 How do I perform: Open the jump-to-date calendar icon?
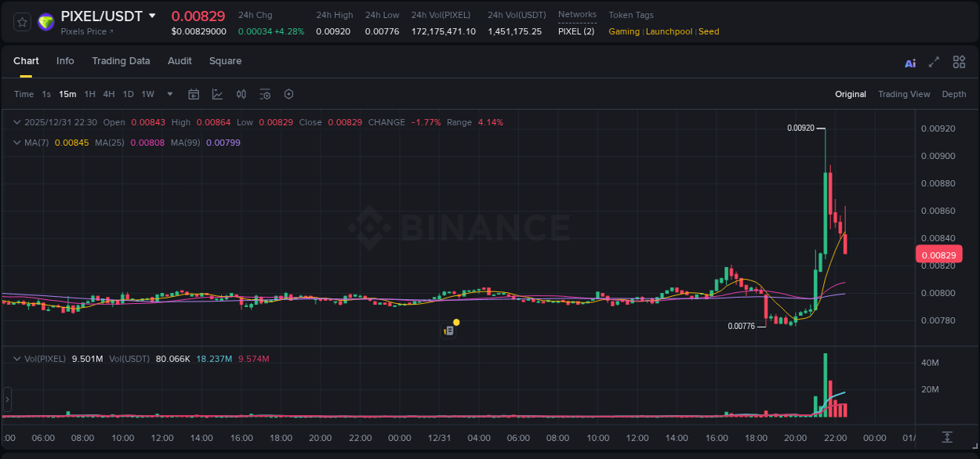(x=194, y=93)
